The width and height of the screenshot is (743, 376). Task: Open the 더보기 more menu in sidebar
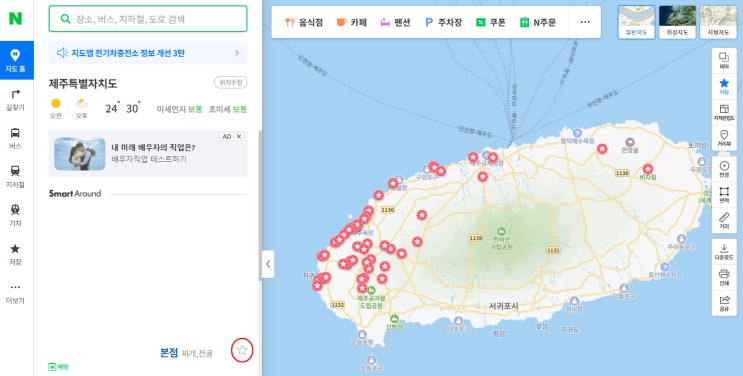(x=15, y=293)
